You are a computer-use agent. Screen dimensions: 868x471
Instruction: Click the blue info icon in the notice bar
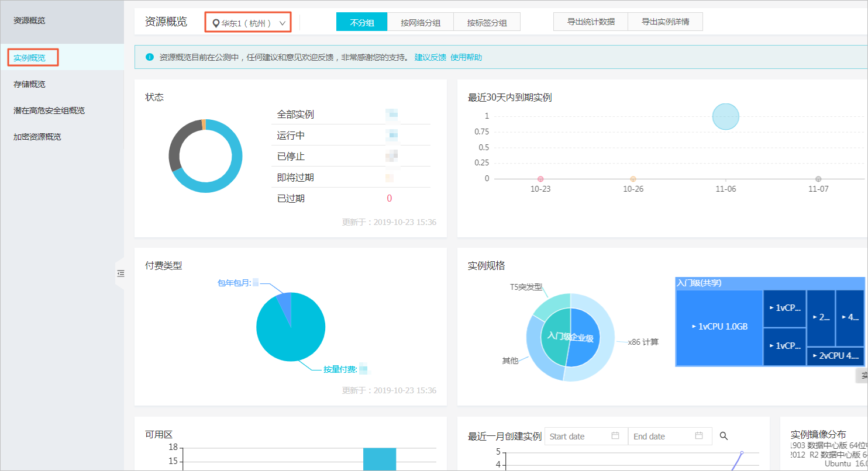(x=150, y=57)
